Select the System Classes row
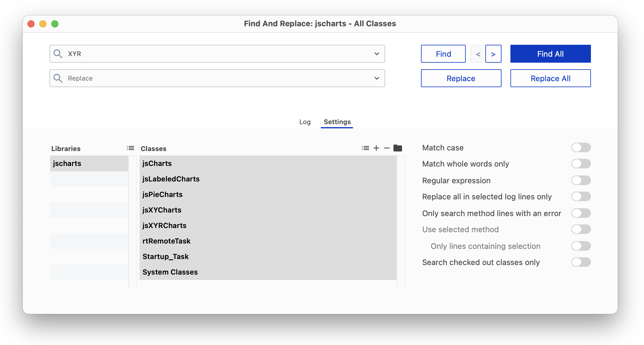This screenshot has width=644, height=345. point(268,272)
